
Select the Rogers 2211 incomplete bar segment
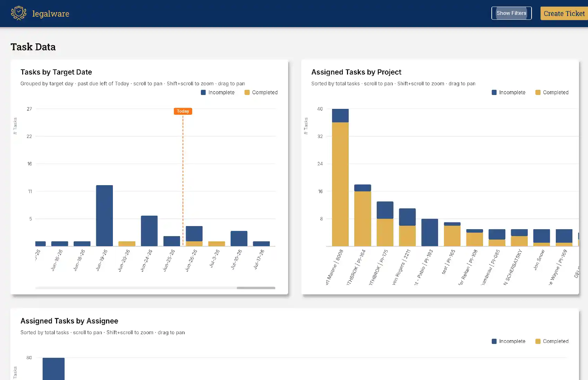click(407, 217)
